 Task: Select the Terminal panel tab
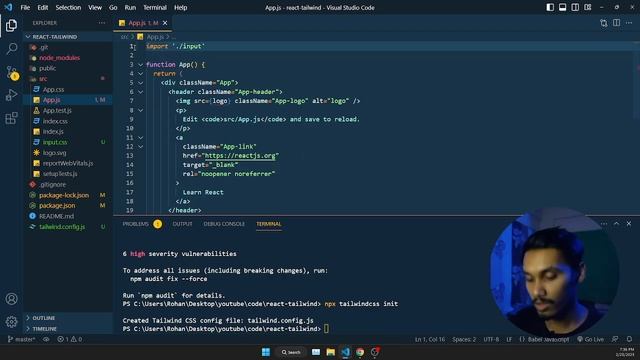[269, 224]
